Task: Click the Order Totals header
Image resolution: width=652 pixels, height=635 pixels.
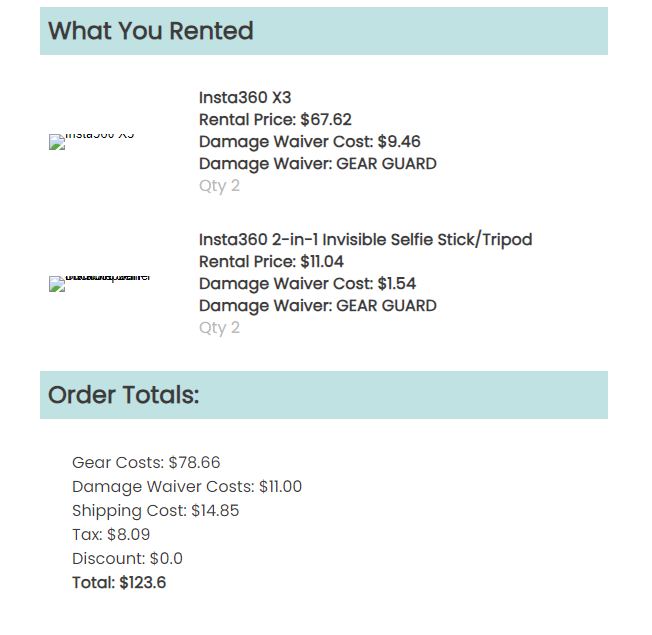Action: coord(123,395)
